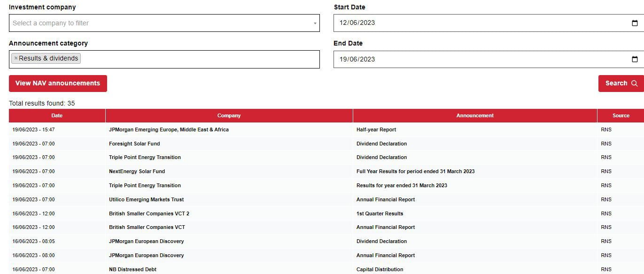The width and height of the screenshot is (644, 274).
Task: Open Results for year ended 31 March 2023
Action: click(x=402, y=185)
